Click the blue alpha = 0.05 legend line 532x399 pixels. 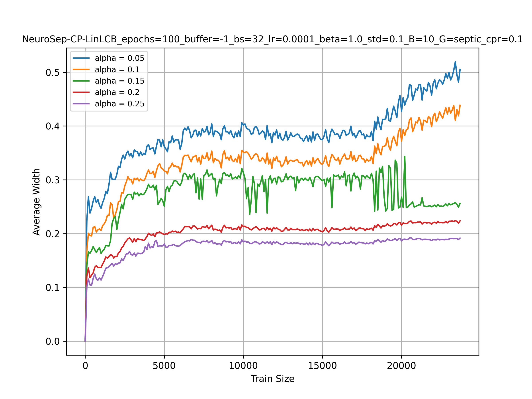coord(81,58)
